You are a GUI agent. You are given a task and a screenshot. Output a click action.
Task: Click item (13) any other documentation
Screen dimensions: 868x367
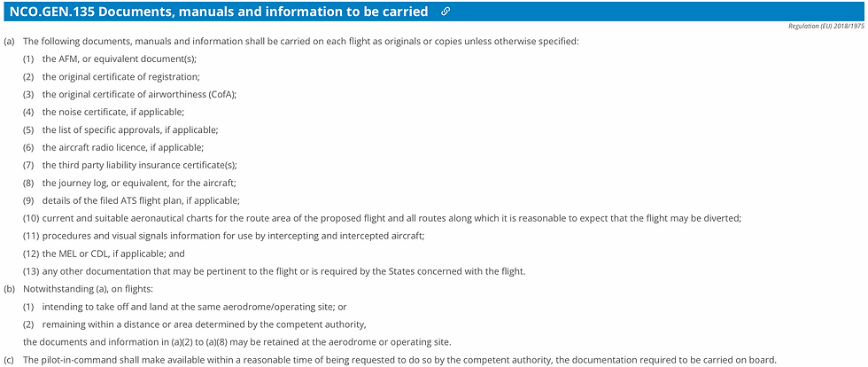click(273, 271)
